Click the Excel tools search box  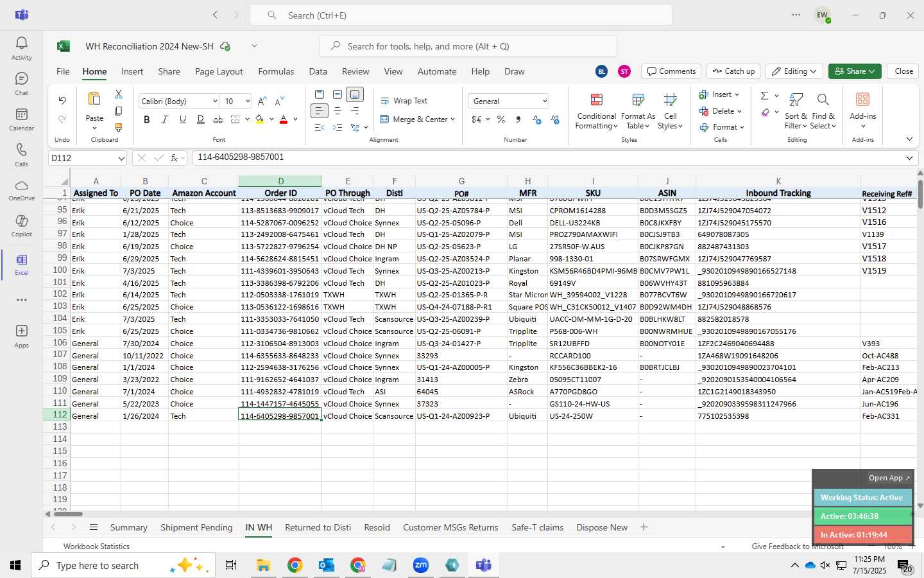468,46
